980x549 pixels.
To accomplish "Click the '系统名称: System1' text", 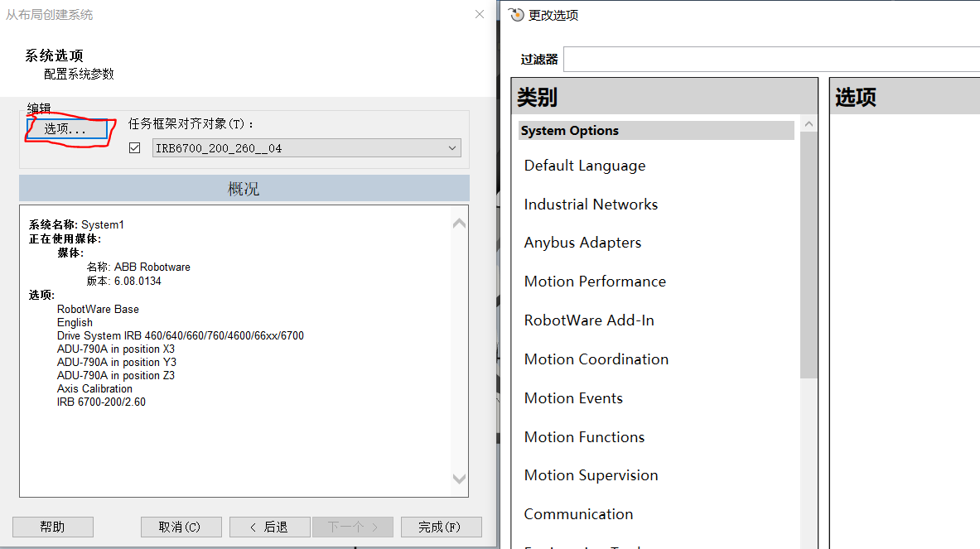I will (76, 224).
